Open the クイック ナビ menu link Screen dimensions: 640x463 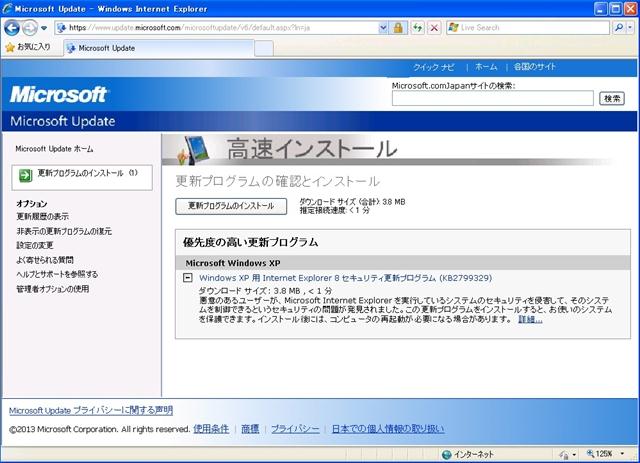click(433, 67)
